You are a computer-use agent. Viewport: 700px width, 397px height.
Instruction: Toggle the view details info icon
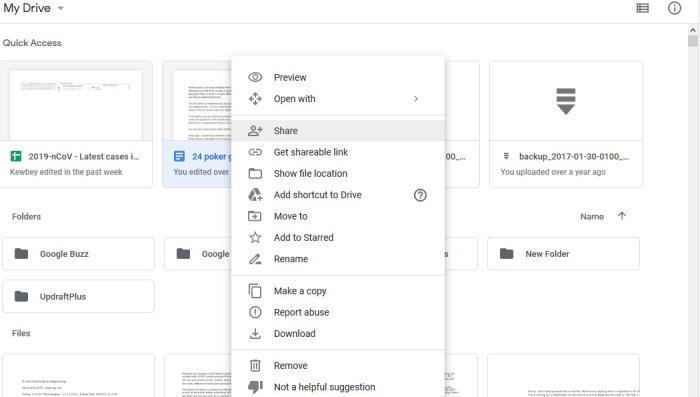click(x=675, y=8)
